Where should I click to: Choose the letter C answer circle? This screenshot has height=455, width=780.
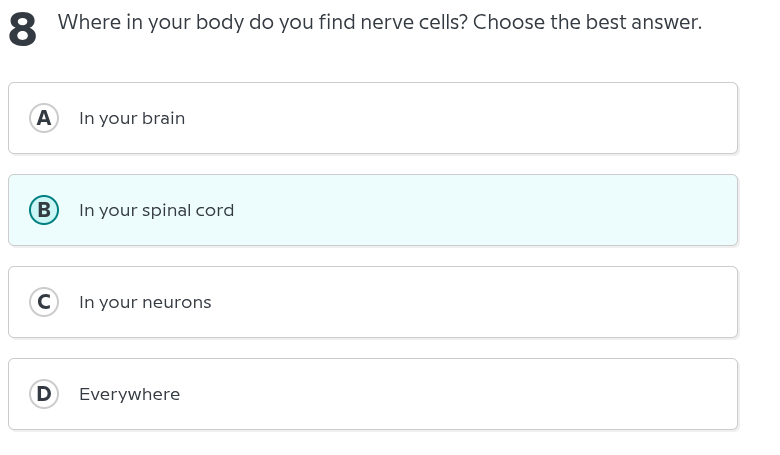click(x=43, y=302)
